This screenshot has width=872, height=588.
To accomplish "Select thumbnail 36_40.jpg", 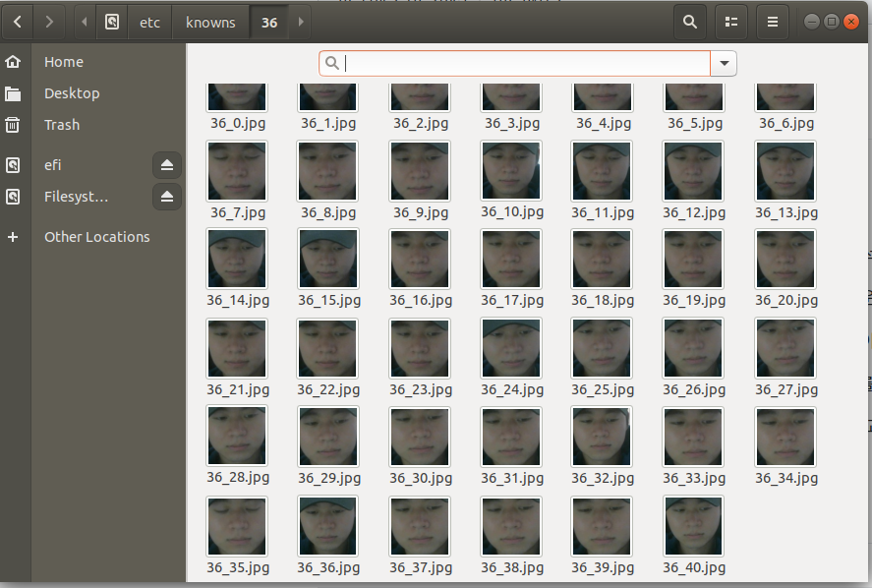I will (x=693, y=526).
